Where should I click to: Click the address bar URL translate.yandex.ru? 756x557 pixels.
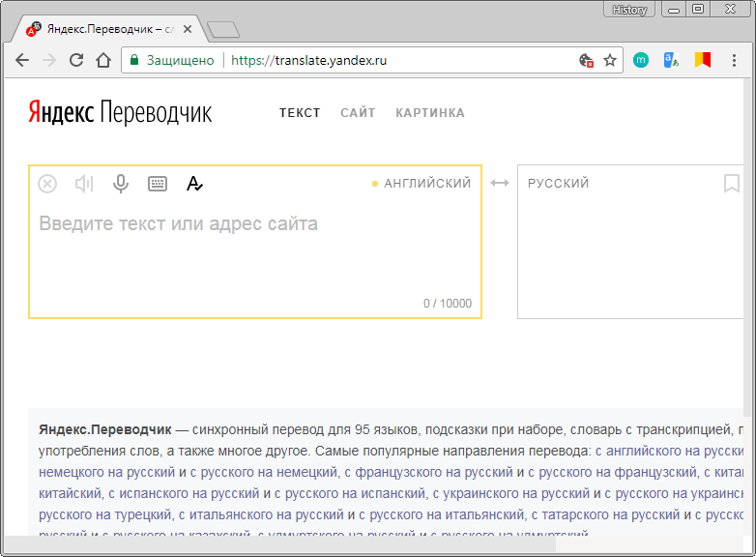click(308, 60)
